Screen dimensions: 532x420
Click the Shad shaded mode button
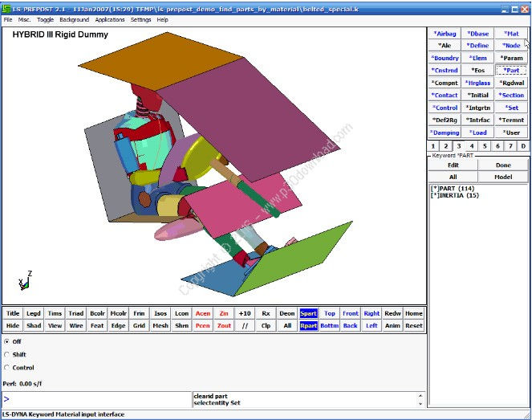(34, 325)
